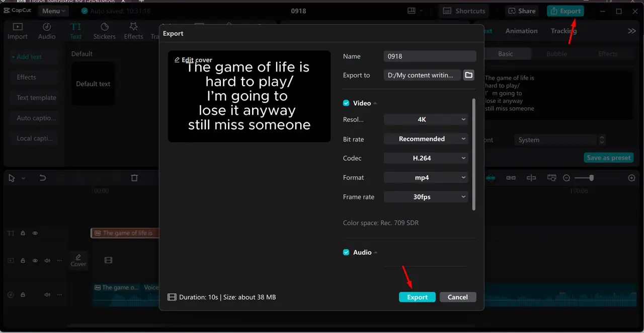
Task: Open the Frame rate dropdown showing 30fps
Action: (426, 197)
